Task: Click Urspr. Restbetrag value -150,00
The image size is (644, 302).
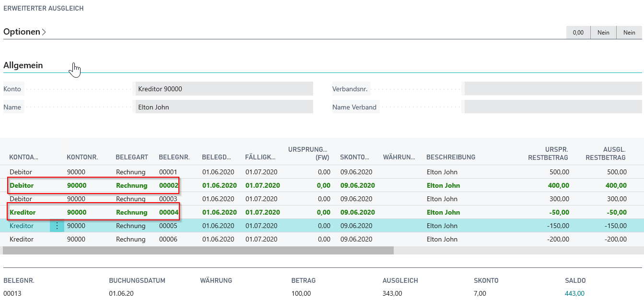Action: (x=558, y=226)
